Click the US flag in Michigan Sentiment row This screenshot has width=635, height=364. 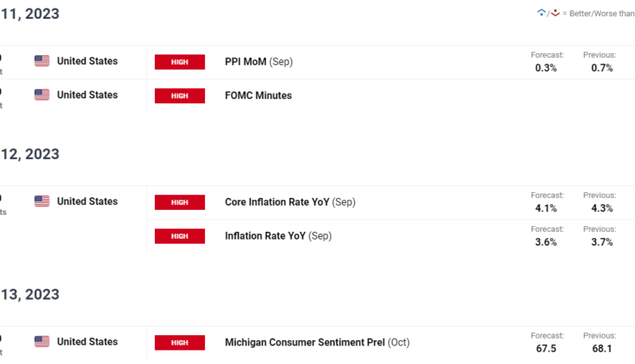[41, 341]
